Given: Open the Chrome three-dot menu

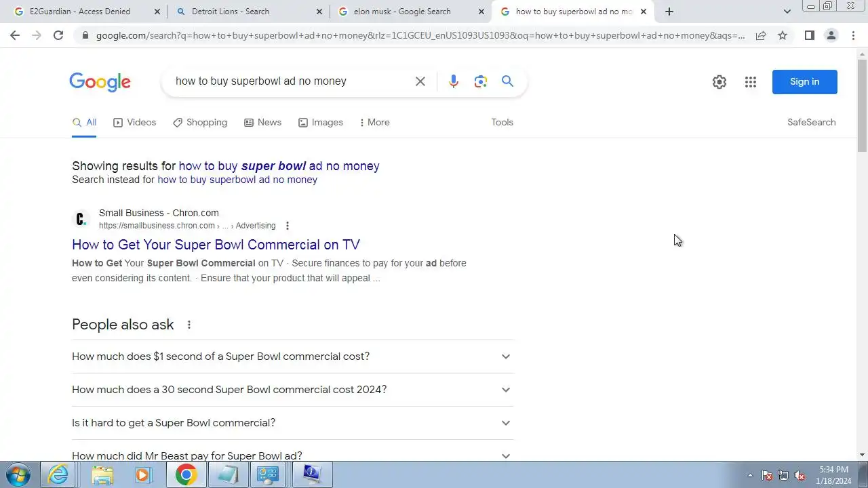Looking at the screenshot, I should point(852,35).
